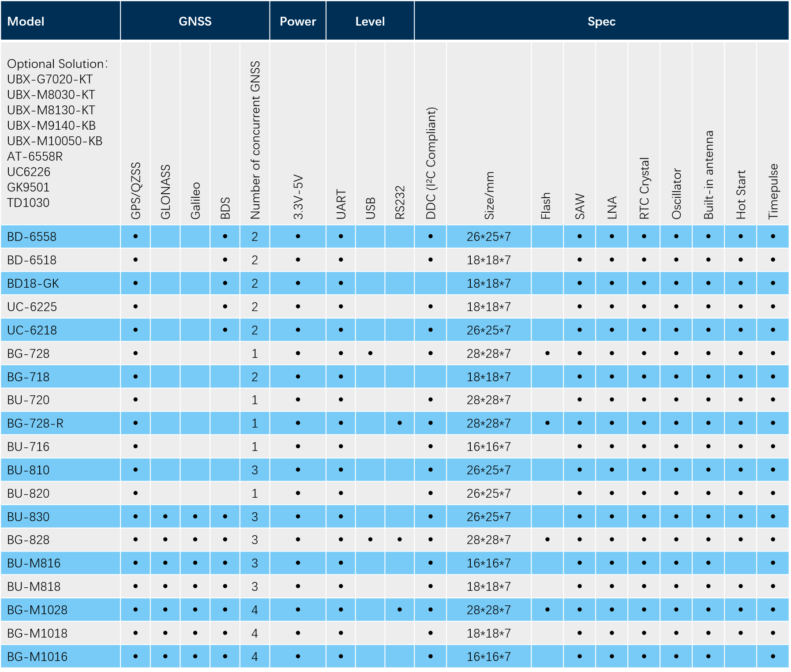Click the UBX-G7020-KT optional solution
791x672 pixels.
pyautogui.click(x=50, y=79)
